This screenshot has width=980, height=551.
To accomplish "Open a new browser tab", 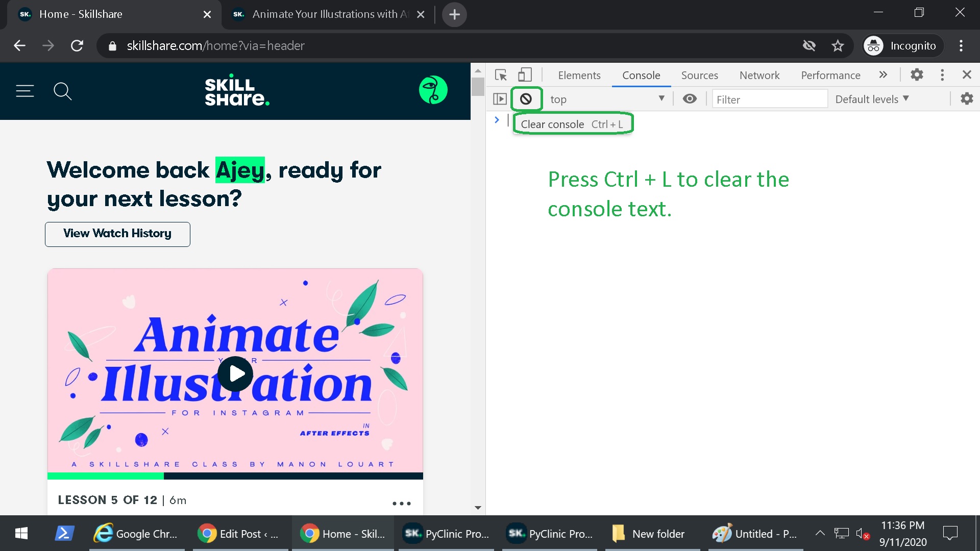I will click(454, 14).
